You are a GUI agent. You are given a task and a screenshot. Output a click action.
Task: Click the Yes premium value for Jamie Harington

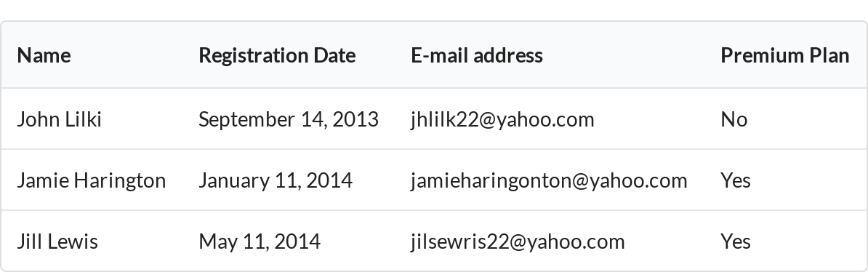tap(736, 180)
